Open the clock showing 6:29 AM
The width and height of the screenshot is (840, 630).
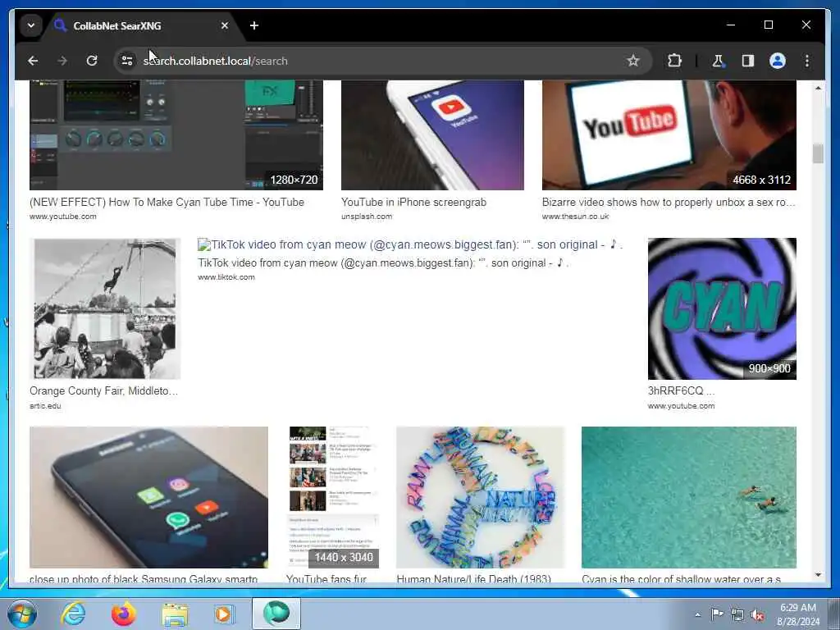pyautogui.click(x=798, y=614)
